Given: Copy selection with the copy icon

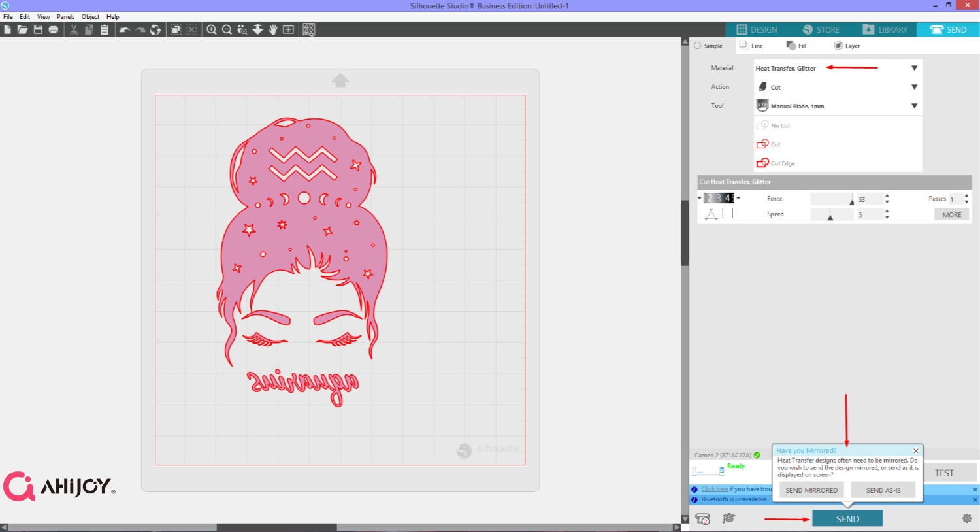Looking at the screenshot, I should click(90, 30).
